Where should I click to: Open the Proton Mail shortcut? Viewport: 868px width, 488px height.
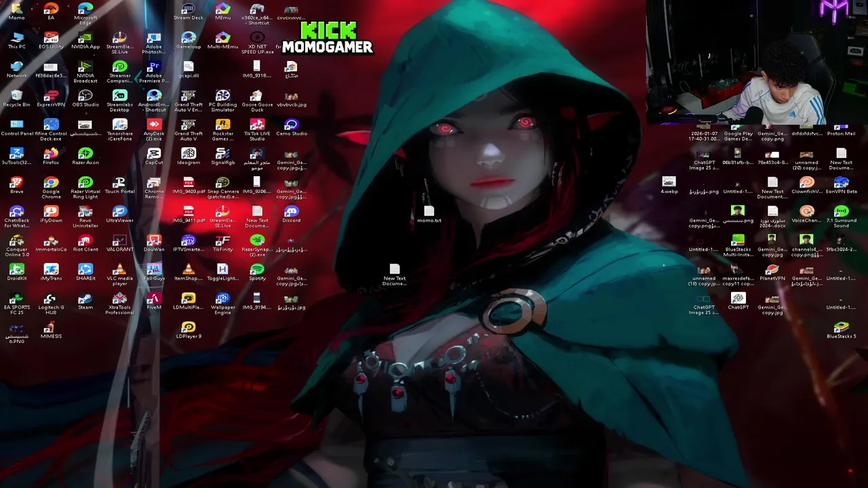click(842, 129)
